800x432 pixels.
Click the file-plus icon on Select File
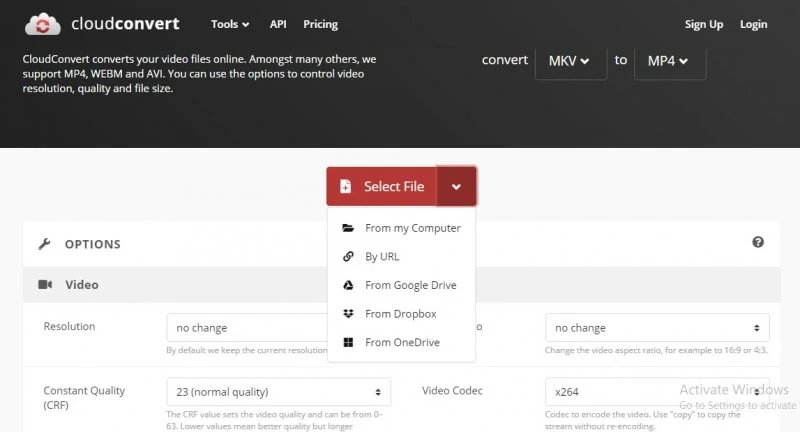coord(345,186)
